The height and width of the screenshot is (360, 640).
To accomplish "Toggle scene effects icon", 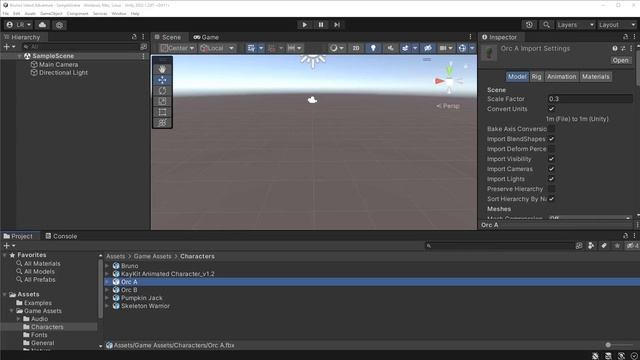I will pyautogui.click(x=405, y=48).
